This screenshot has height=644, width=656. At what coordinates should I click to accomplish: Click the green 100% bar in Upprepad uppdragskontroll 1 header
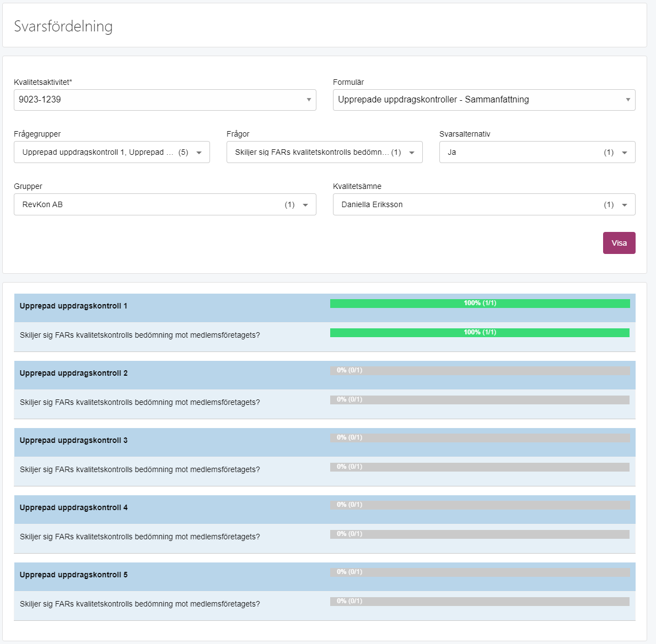coord(480,304)
